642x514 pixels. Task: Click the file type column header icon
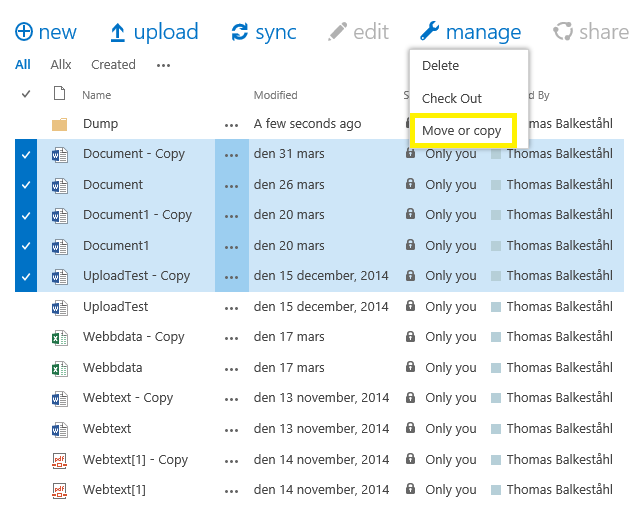tap(59, 94)
